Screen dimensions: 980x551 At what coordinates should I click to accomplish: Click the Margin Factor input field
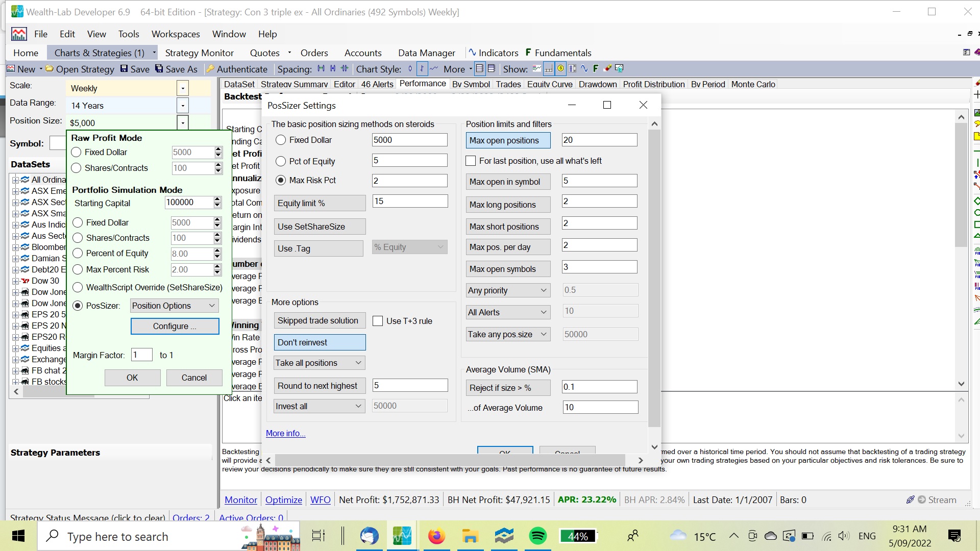(142, 355)
